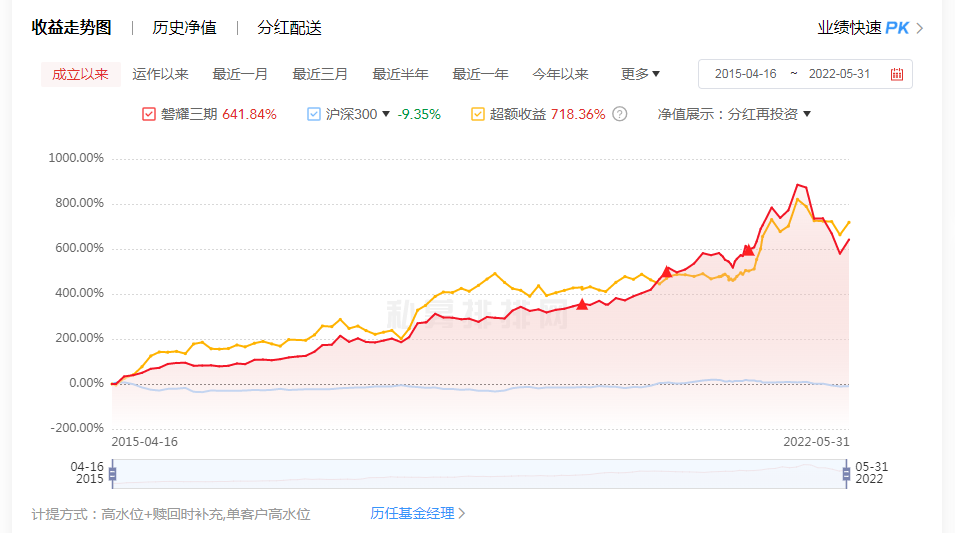Click the -9.35% benchmark value
This screenshot has width=955, height=533.
(419, 114)
